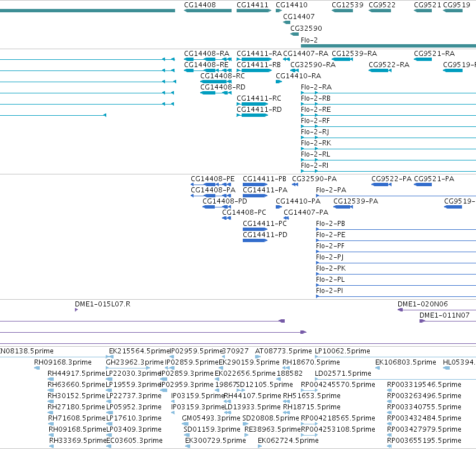Select protein CG14408-PC label
Screen dimensions: 476x449
pos(244,212)
